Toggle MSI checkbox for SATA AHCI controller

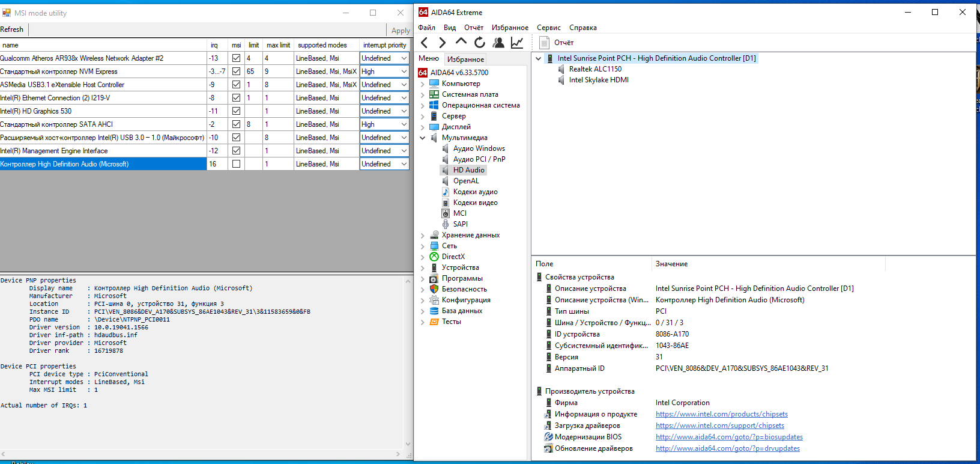(236, 124)
